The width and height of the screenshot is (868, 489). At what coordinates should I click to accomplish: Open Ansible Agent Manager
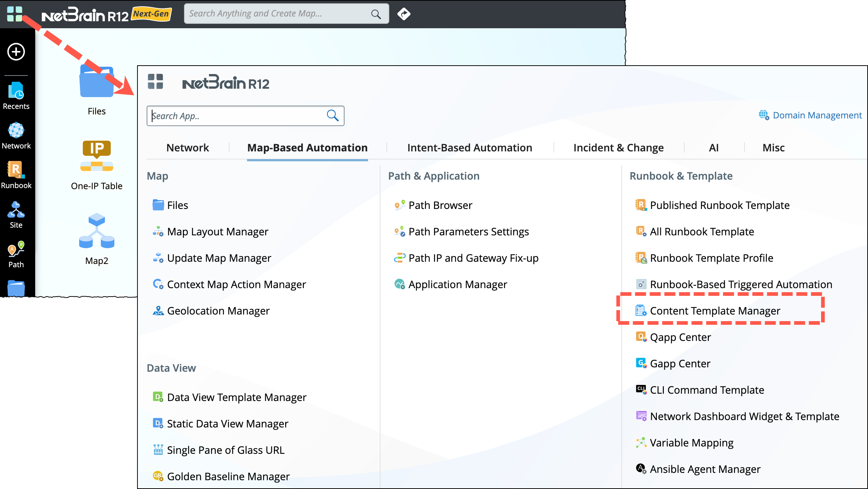[x=705, y=469]
